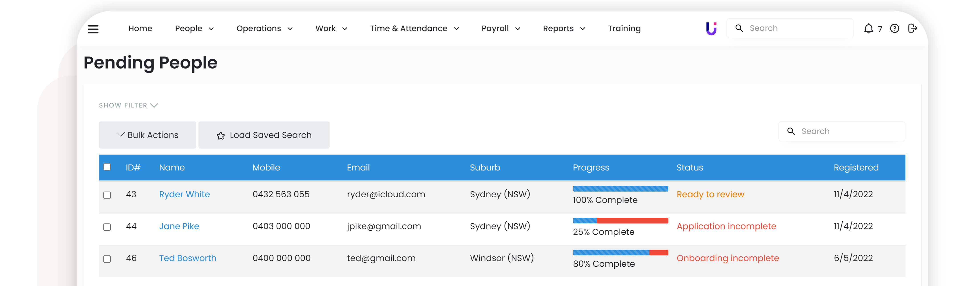Open the Bulk Actions dropdown
980x286 pixels.
(148, 135)
